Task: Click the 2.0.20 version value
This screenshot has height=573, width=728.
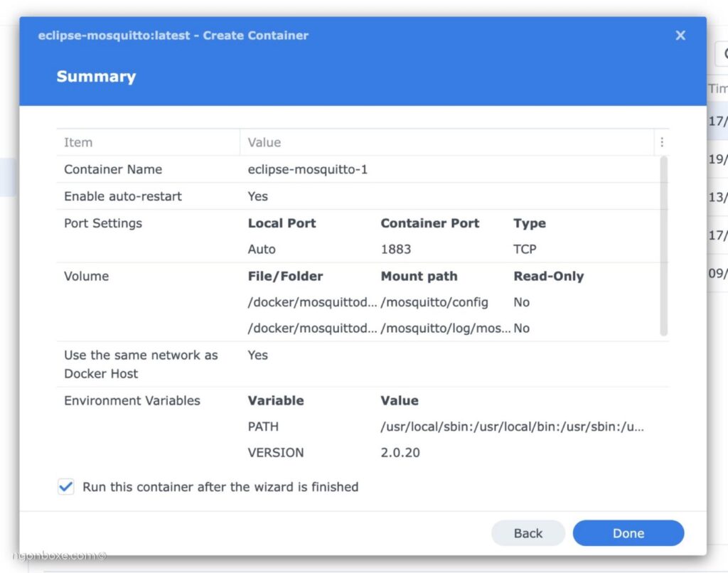Action: (x=400, y=453)
